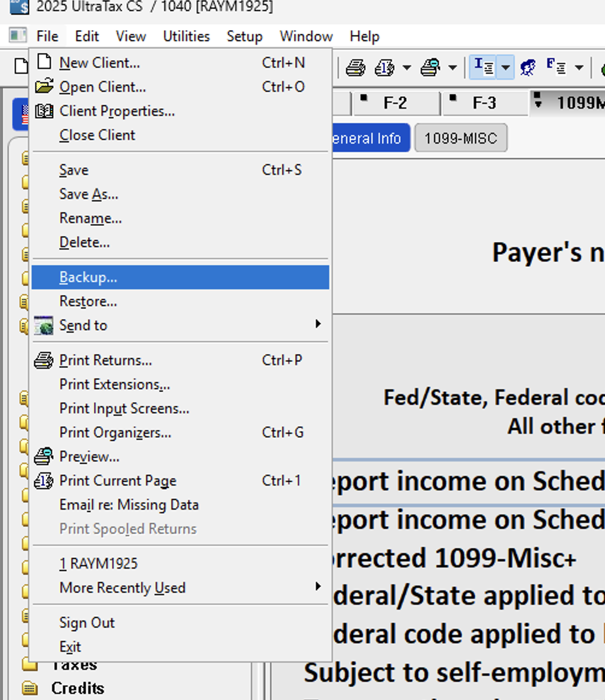Image resolution: width=605 pixels, height=700 pixels.
Task: Open the input screen icon dropdown arrow
Action: 506,67
